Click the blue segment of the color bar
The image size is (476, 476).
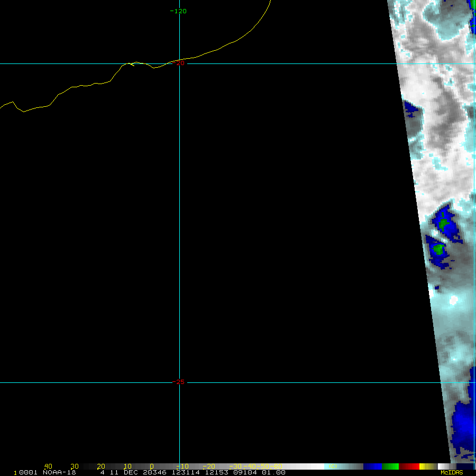pyautogui.click(x=372, y=466)
